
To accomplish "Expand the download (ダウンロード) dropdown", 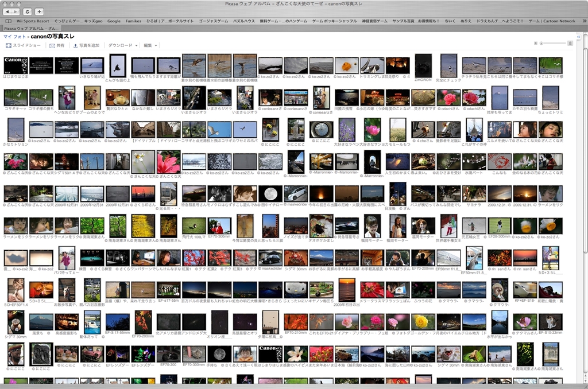I will 123,45.
